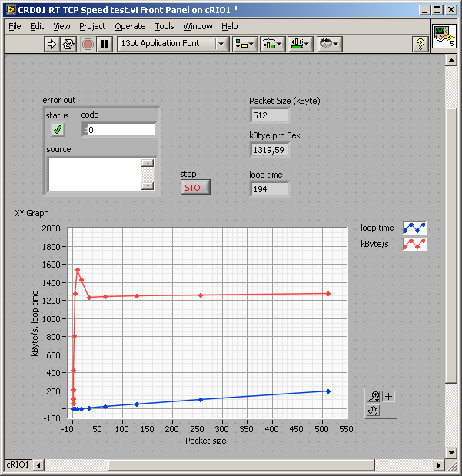Select the graph cursor crosshair tool
Screen dimensions: 462x476
(389, 396)
